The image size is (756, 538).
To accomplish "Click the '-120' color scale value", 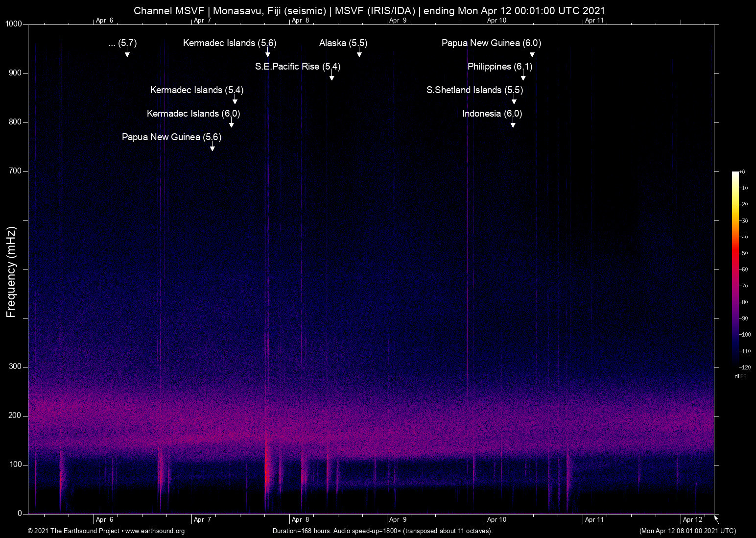I will click(745, 367).
